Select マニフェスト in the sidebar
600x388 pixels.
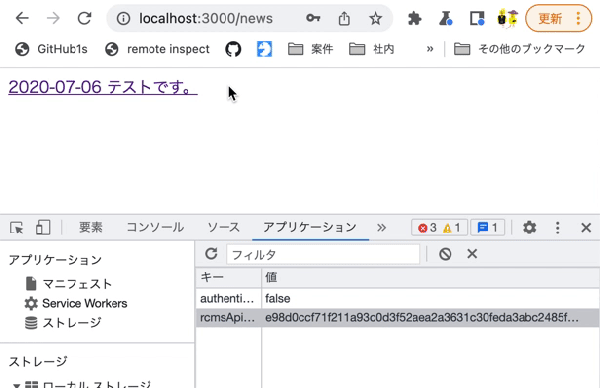pos(68,284)
